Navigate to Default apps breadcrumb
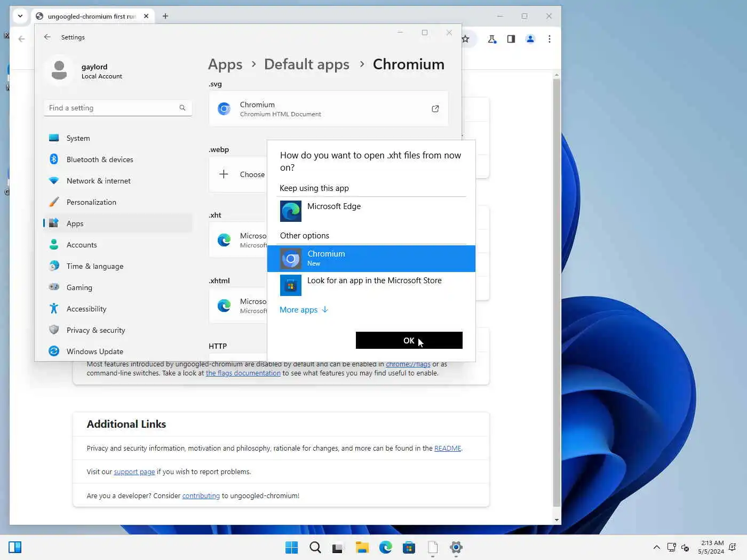Image resolution: width=747 pixels, height=560 pixels. [x=307, y=65]
